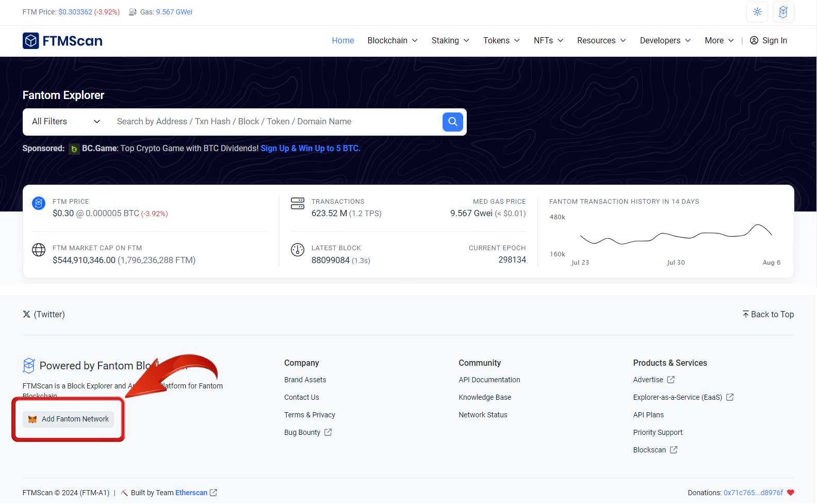Open Priority Support link
Viewport: 817px width, 504px height.
point(658,432)
